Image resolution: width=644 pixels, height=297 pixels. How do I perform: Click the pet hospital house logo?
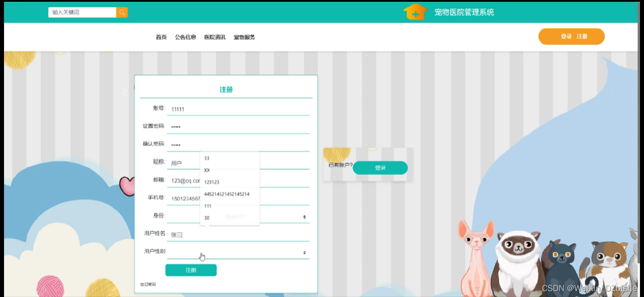click(x=415, y=12)
